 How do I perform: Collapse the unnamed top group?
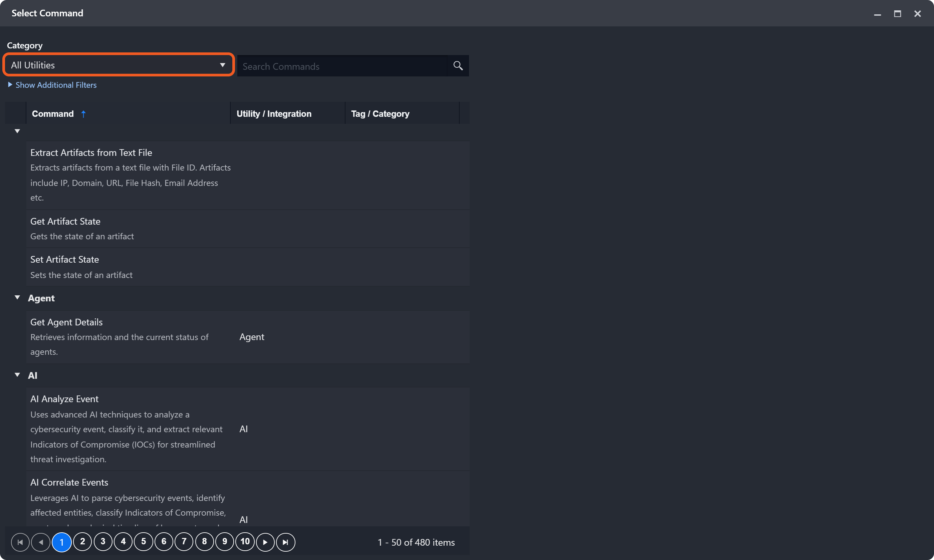tap(17, 131)
